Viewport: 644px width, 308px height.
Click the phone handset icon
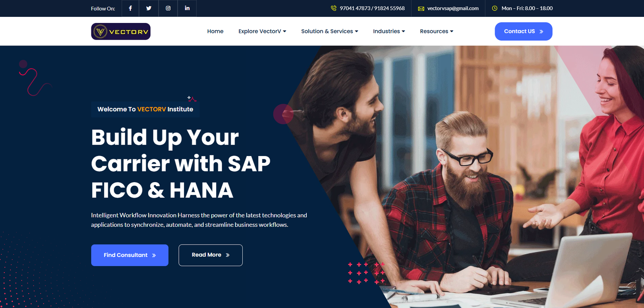[334, 8]
